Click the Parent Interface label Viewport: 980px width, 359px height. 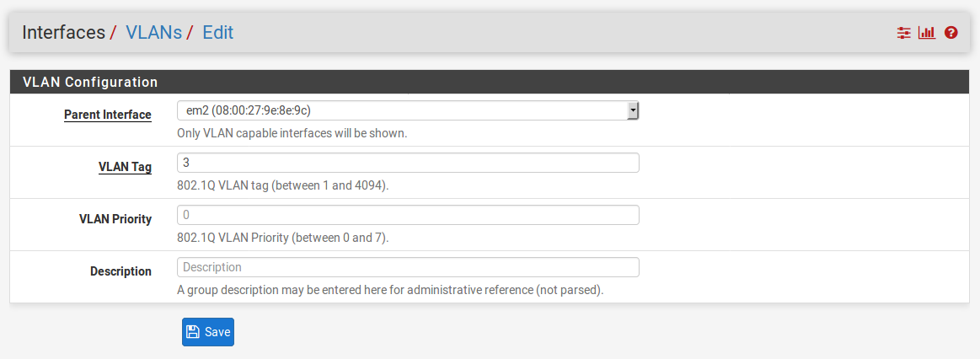(108, 115)
